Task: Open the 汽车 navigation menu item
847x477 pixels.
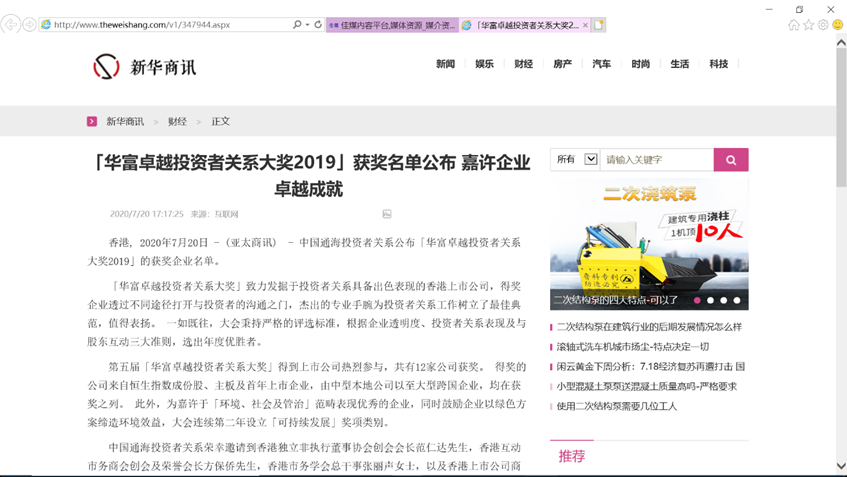Action: pyautogui.click(x=601, y=64)
